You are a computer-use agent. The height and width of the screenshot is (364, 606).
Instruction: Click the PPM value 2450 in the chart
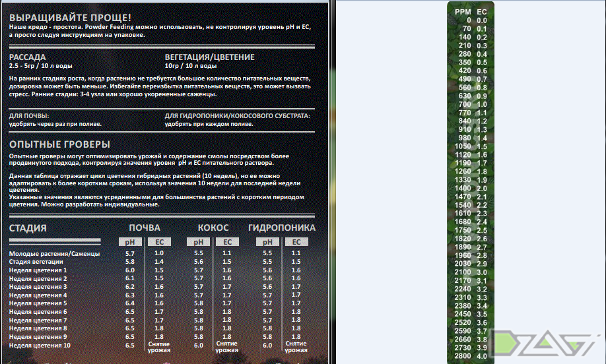(x=463, y=314)
